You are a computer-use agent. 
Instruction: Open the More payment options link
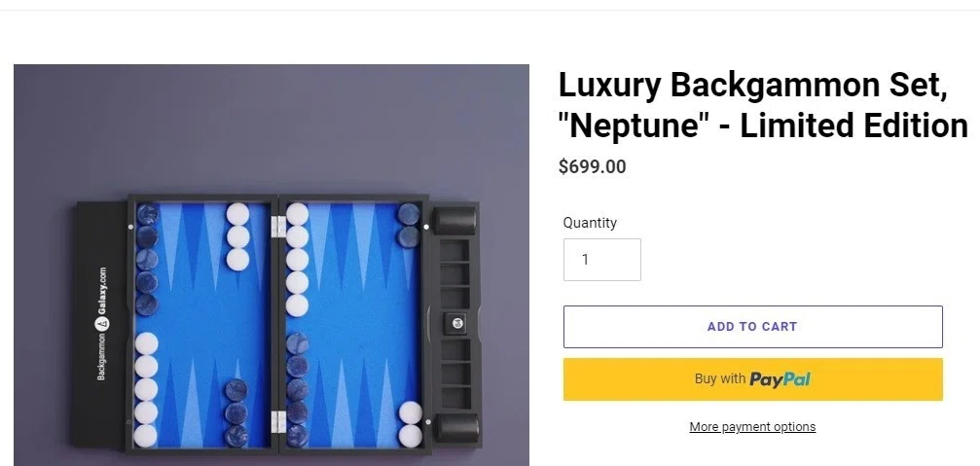point(752,427)
